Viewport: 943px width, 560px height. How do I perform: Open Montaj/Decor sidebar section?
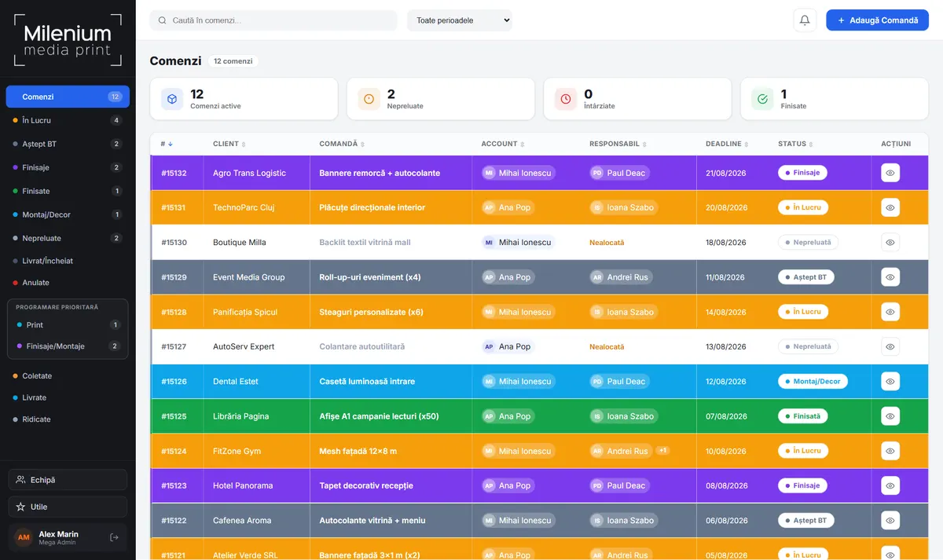coord(68,214)
